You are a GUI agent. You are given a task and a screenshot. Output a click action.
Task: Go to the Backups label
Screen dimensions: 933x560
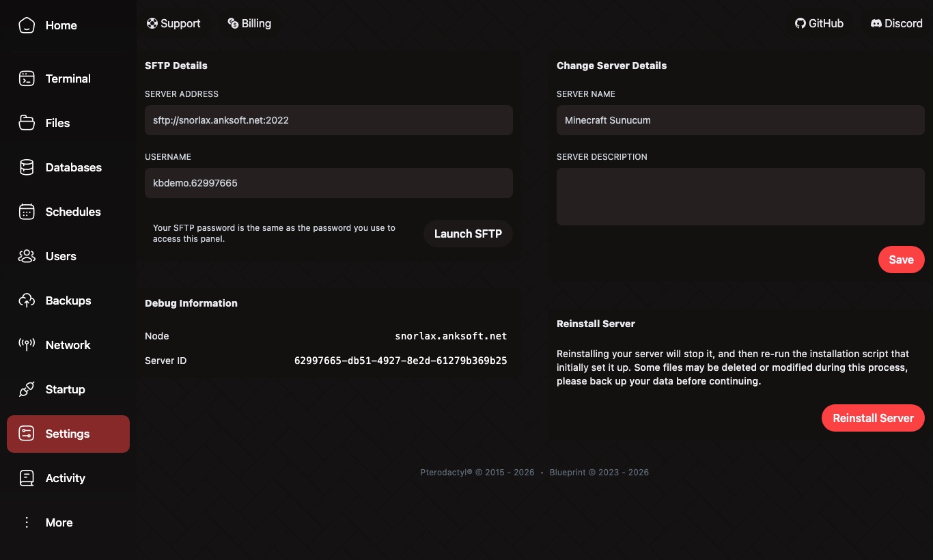[x=68, y=300]
